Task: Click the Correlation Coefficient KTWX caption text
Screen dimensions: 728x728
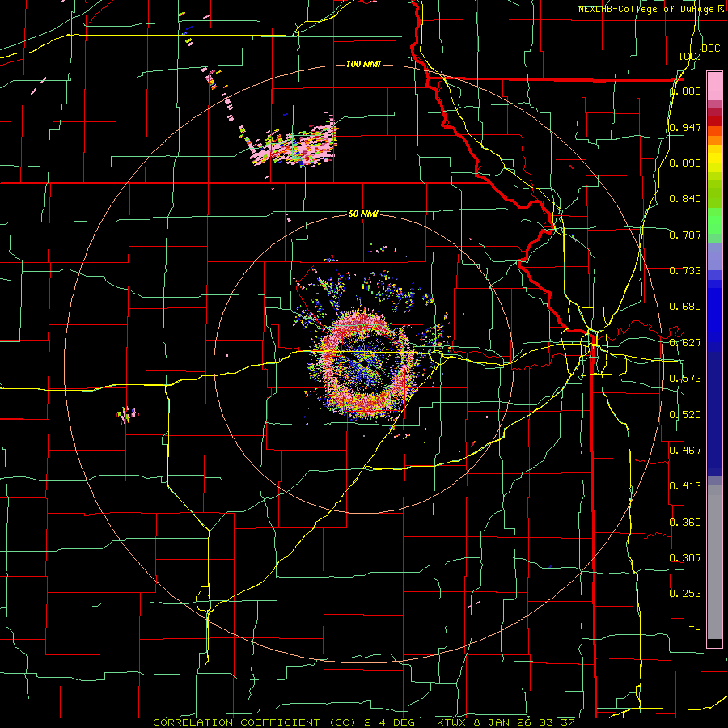Action: click(x=364, y=722)
